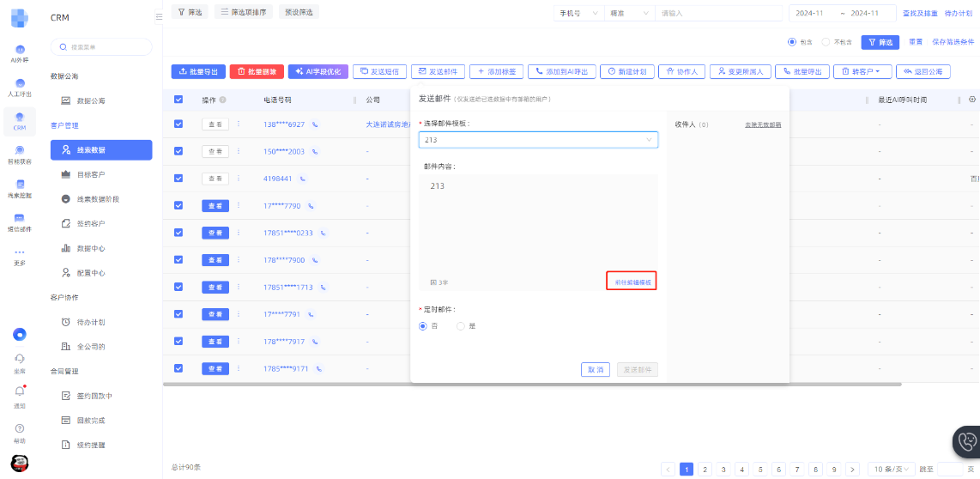Click the column settings gear icon

click(972, 100)
